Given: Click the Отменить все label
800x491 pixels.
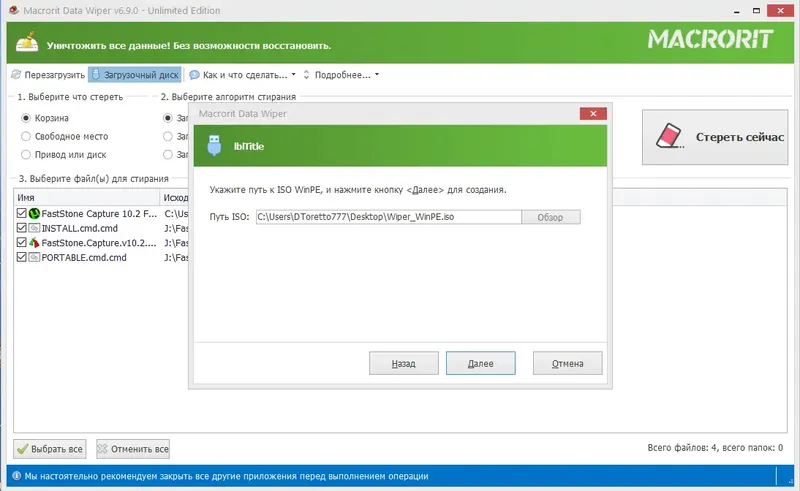Looking at the screenshot, I should (x=140, y=449).
